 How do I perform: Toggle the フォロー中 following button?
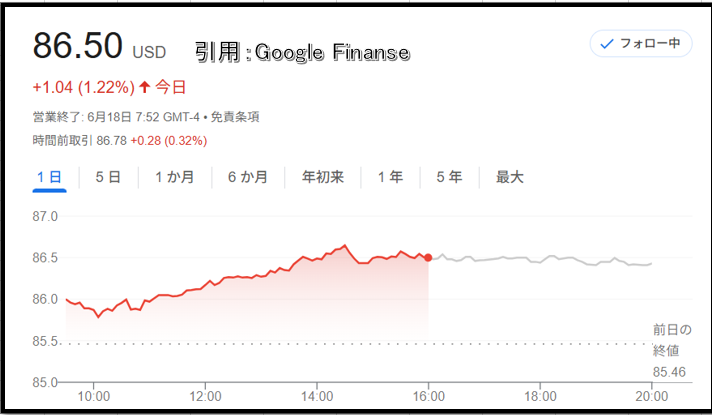point(641,44)
